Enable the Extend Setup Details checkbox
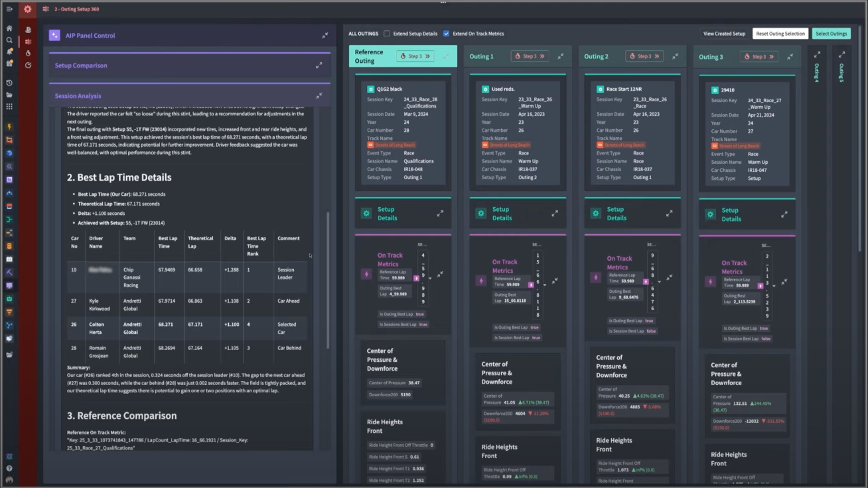This screenshot has height=488, width=868. 387,34
